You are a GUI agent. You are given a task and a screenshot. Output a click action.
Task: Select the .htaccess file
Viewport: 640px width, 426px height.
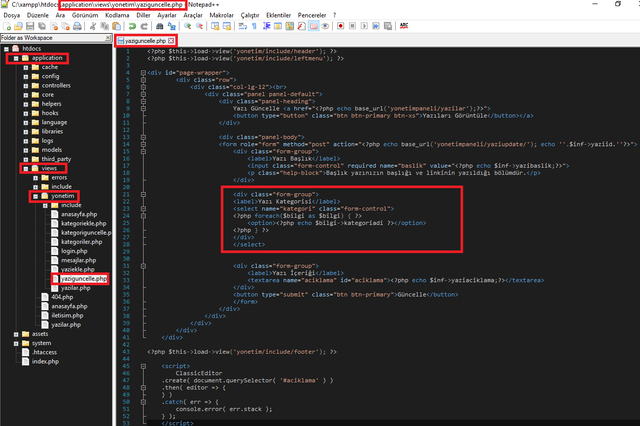pyautogui.click(x=44, y=353)
